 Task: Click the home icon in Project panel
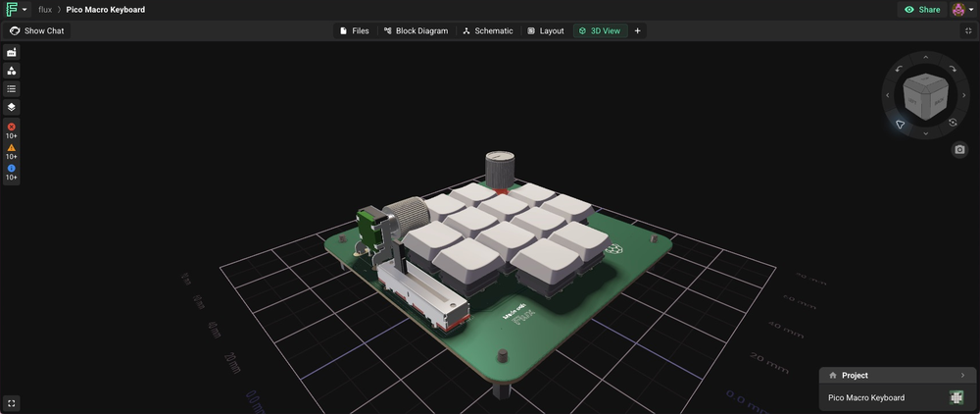[x=832, y=375]
